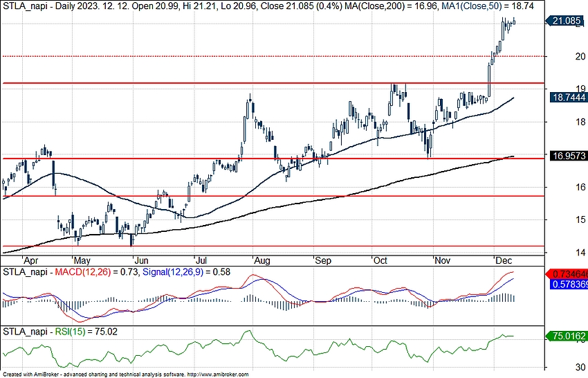Click the Jul label on time axis
588x378 pixels.
click(202, 260)
